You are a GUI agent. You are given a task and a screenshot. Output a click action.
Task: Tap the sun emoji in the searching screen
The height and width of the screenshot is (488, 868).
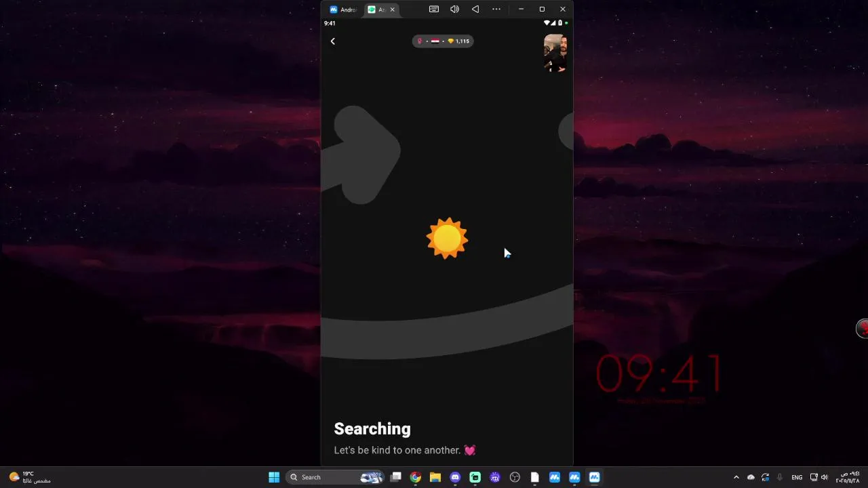(447, 239)
